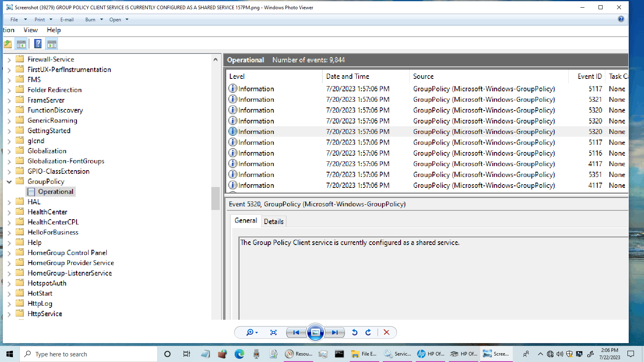Select the Folder Redirection tree item

point(54,90)
